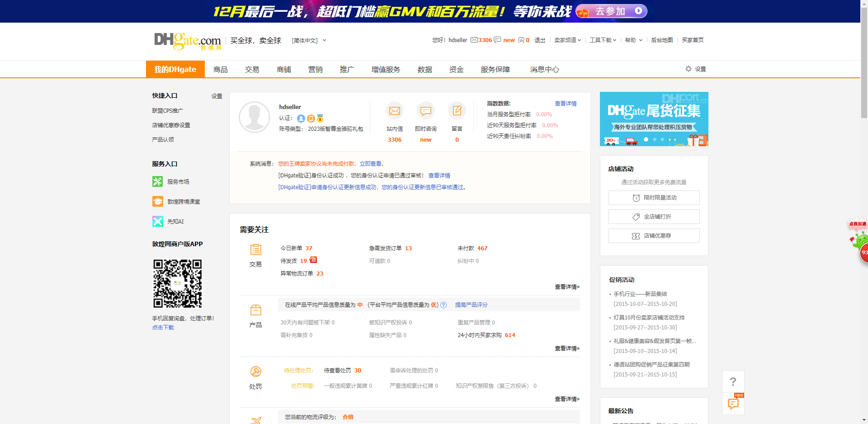This screenshot has width=868, height=424.
Task: Click the question mark beside 产品信息质量
Action: point(443,305)
